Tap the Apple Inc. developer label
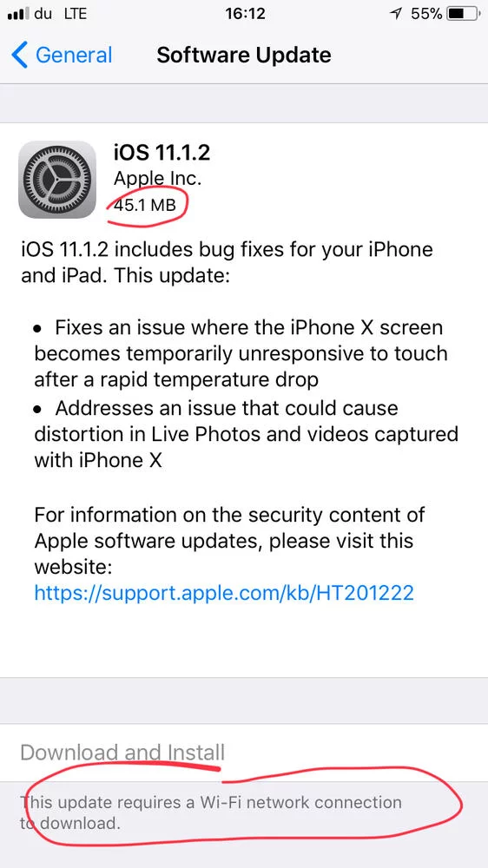The width and height of the screenshot is (488, 868). [x=157, y=178]
